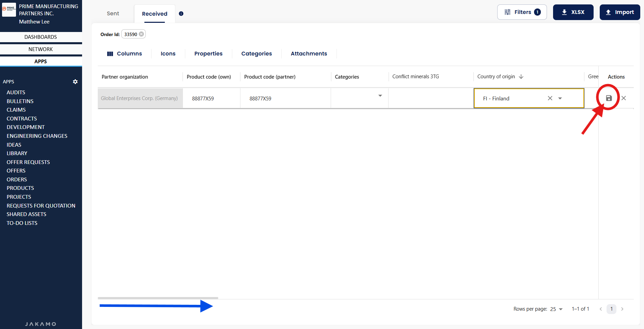Image resolution: width=644 pixels, height=329 pixels.
Task: Open the Properties column group
Action: coord(208,54)
